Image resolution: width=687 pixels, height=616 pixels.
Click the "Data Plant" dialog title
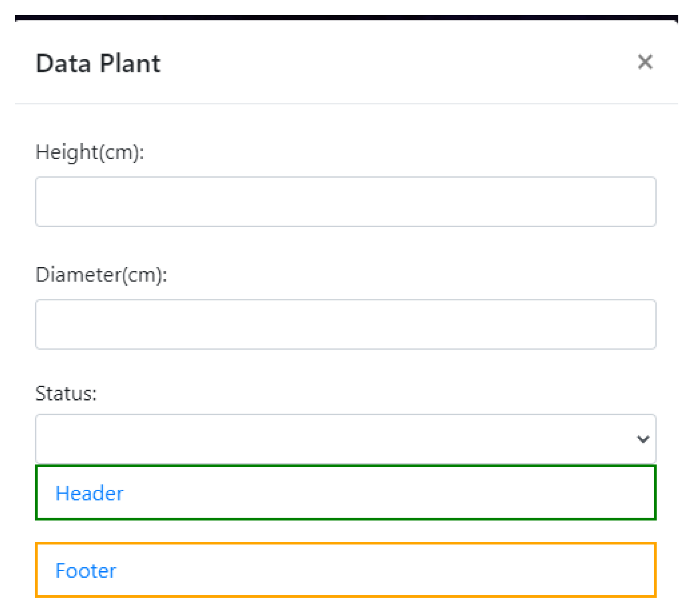[x=98, y=64]
